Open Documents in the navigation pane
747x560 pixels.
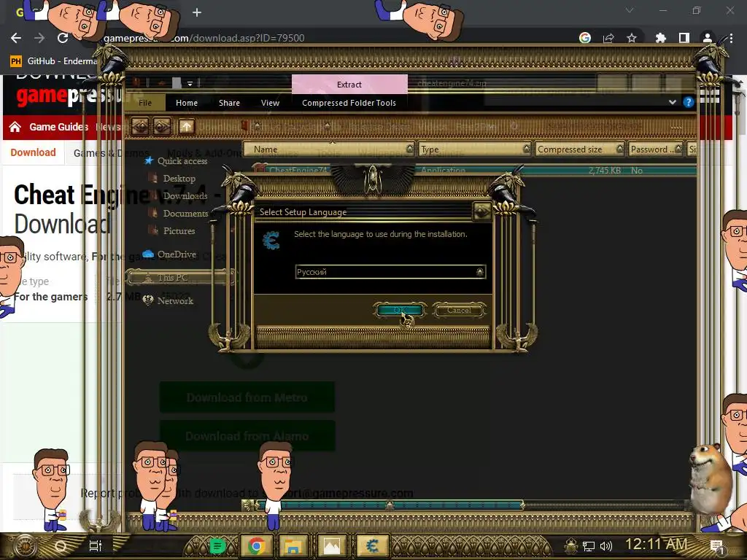(185, 214)
